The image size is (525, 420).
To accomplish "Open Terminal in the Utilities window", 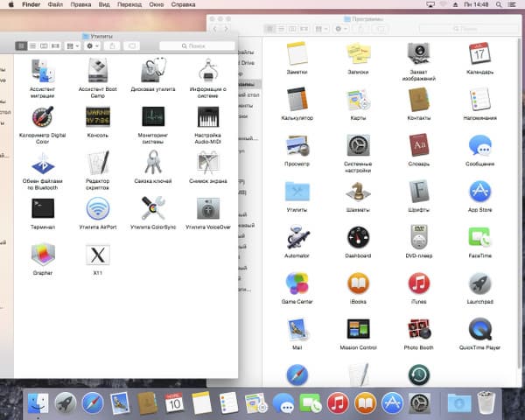I will coord(43,208).
